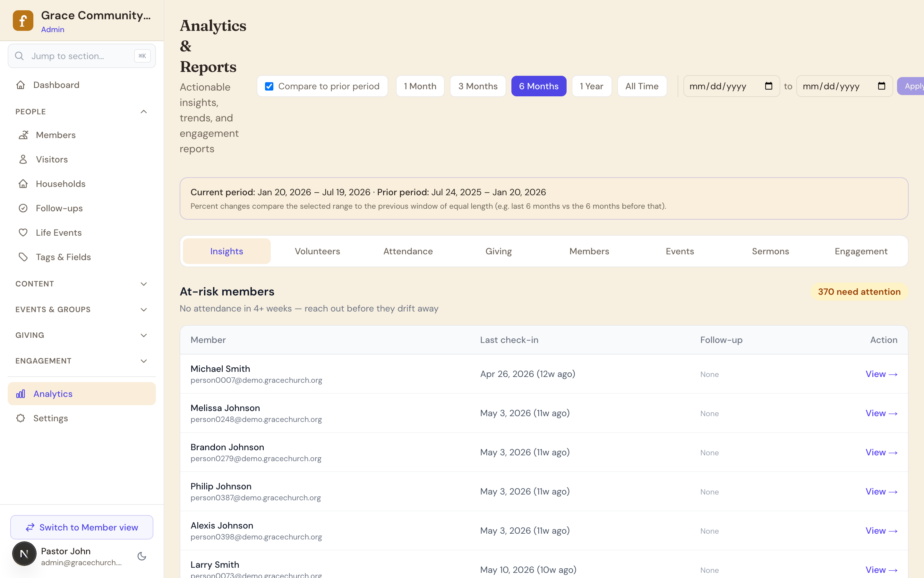Select the 1 Month range
The height and width of the screenshot is (578, 924).
pyautogui.click(x=420, y=86)
